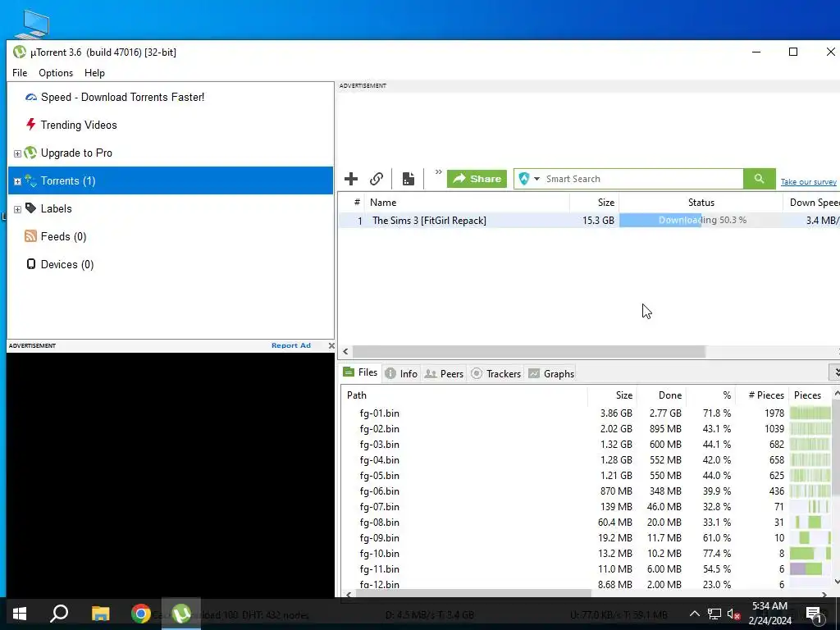Click the files list scroll left arrow
The height and width of the screenshot is (630, 840).
coord(349,594)
